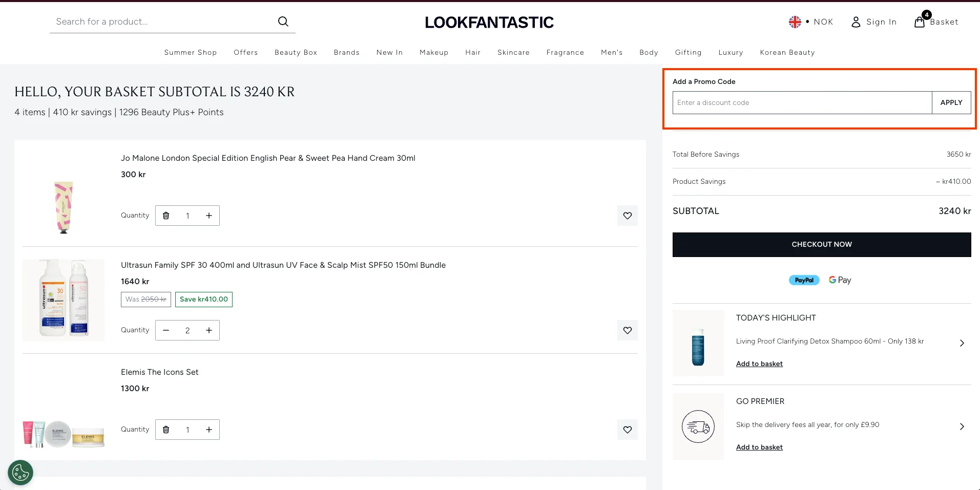The width and height of the screenshot is (980, 490).
Task: Decrease quantity of Ultrasun bundle
Action: click(166, 330)
